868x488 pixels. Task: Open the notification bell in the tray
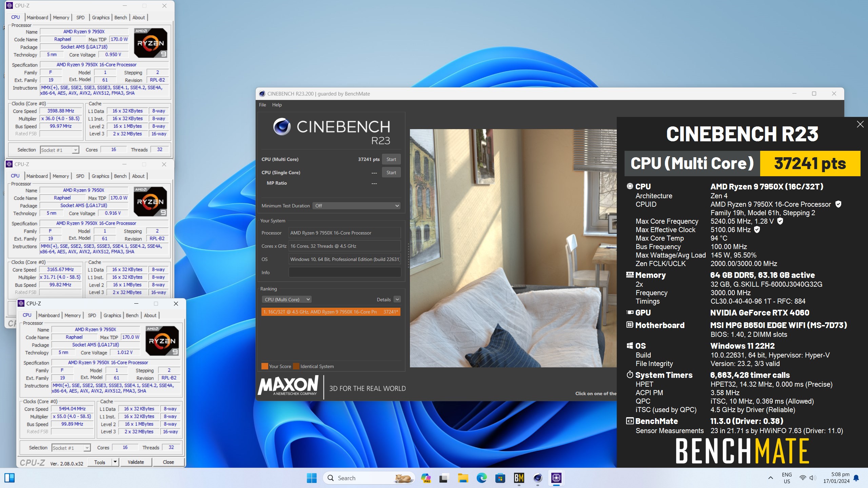click(856, 478)
